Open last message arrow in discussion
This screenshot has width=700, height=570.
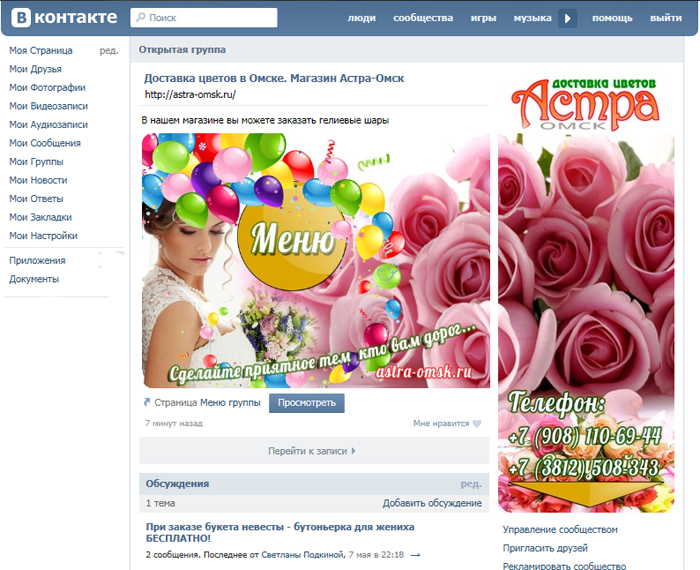[x=415, y=555]
